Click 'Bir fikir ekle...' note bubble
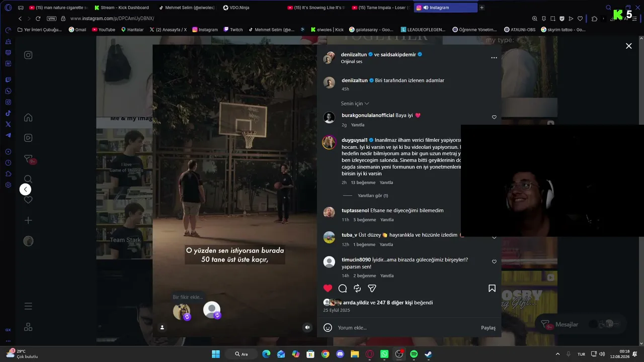 pos(188,297)
